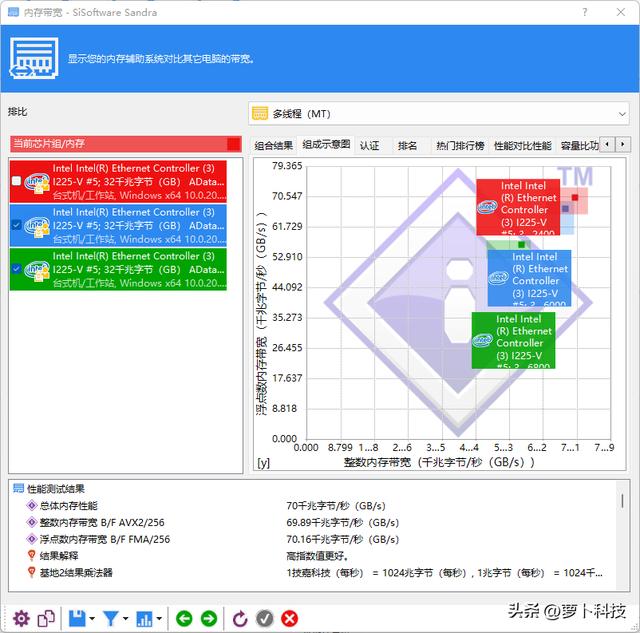Click the [y] axis toggle label
The height and width of the screenshot is (633, 640).
click(x=263, y=462)
